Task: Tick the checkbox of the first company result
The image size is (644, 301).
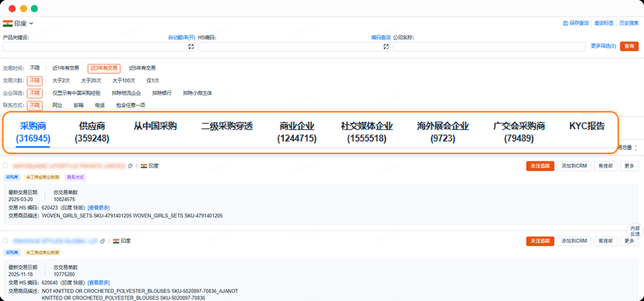Action: coord(6,166)
